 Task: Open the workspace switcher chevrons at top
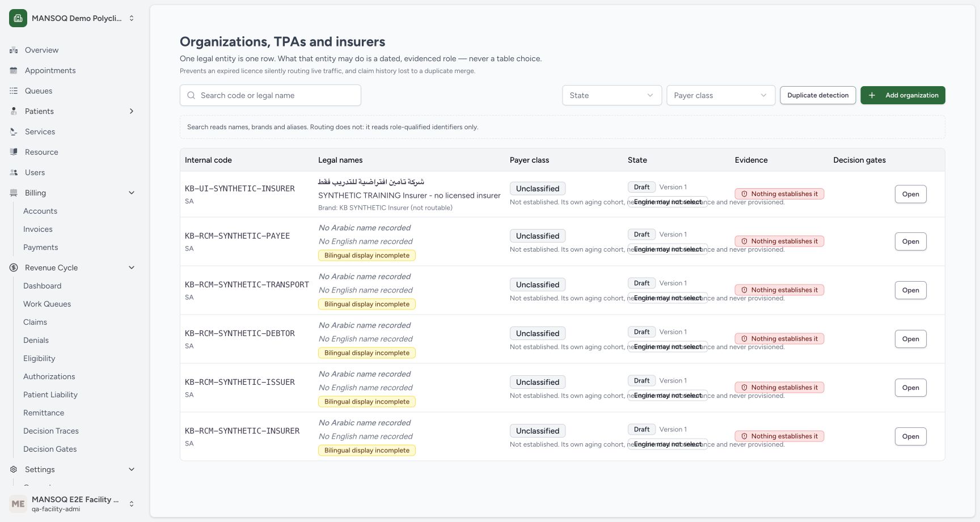pyautogui.click(x=132, y=18)
